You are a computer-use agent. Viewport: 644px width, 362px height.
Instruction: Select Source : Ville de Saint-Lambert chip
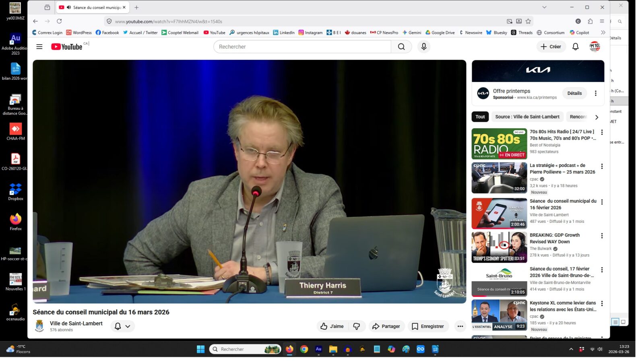527,117
